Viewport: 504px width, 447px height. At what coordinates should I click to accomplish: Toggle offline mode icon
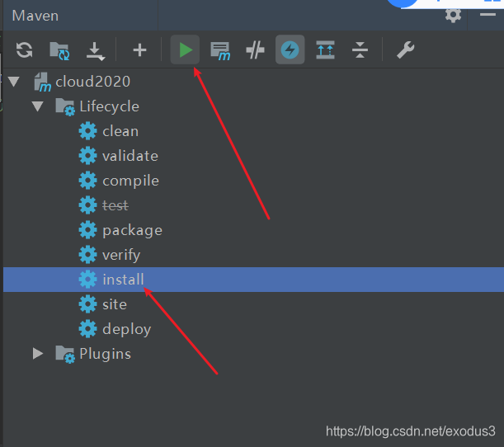[255, 49]
